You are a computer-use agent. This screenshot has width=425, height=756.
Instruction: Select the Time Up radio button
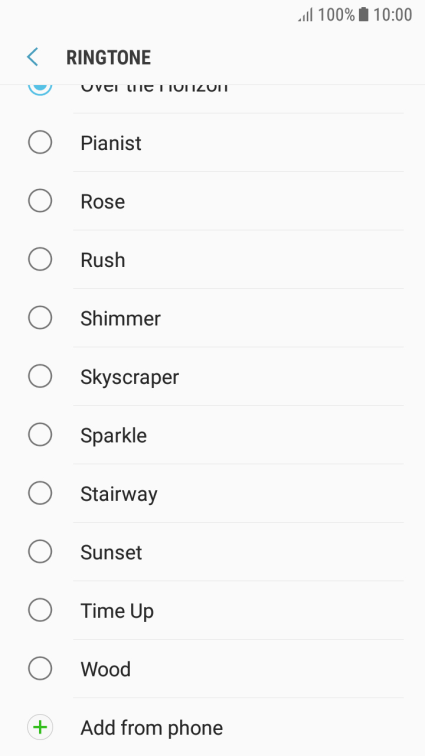pos(40,610)
